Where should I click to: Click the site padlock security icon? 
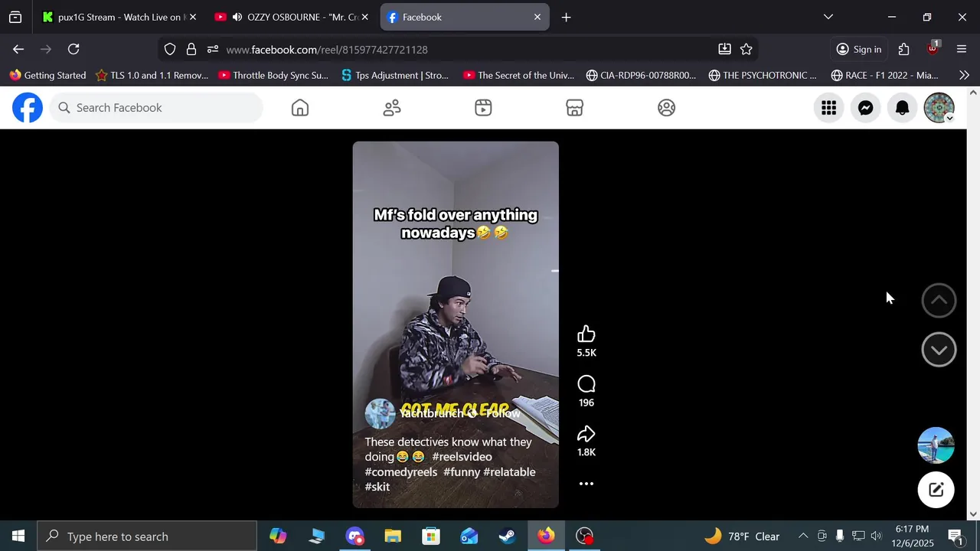[x=191, y=49]
